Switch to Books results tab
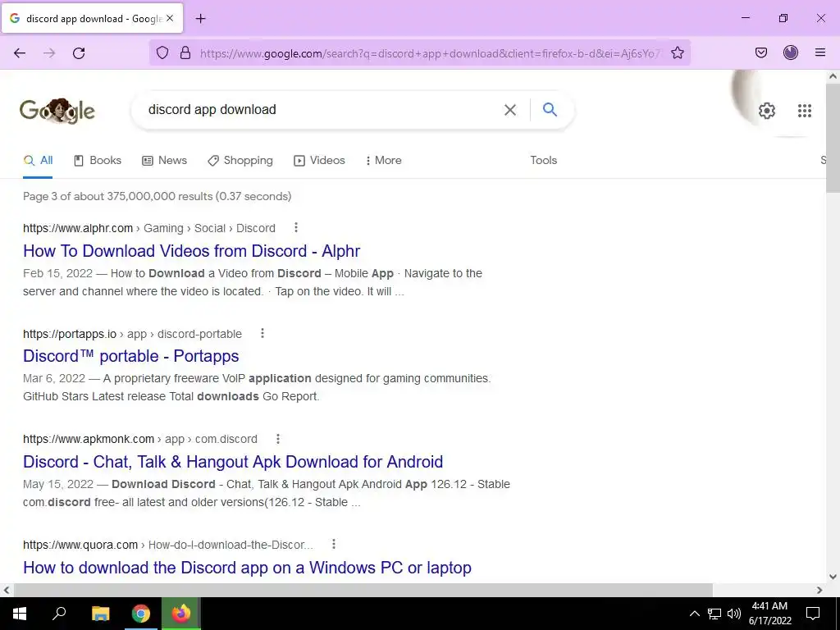The image size is (840, 630). pos(98,160)
